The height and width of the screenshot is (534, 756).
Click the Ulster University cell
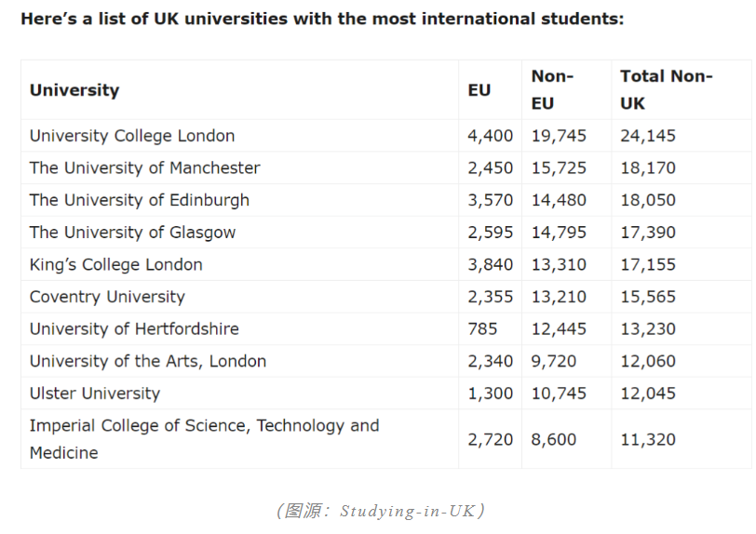pyautogui.click(x=95, y=394)
